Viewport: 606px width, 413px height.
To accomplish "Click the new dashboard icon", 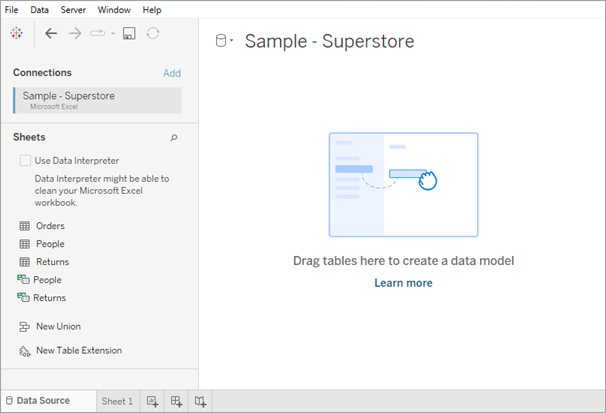I will tap(176, 401).
